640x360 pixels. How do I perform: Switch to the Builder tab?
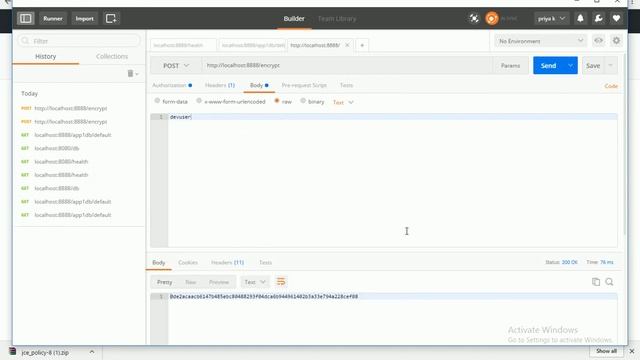pyautogui.click(x=294, y=19)
